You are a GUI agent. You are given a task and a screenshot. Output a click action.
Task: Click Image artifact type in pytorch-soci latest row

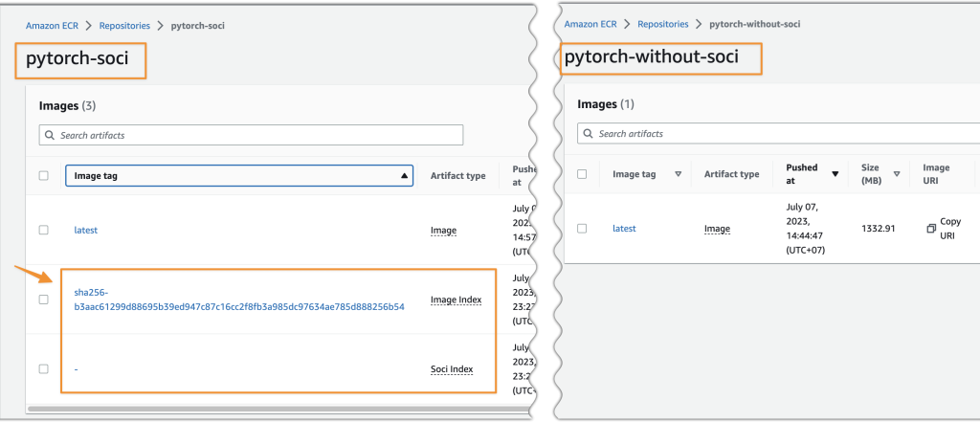[443, 231]
